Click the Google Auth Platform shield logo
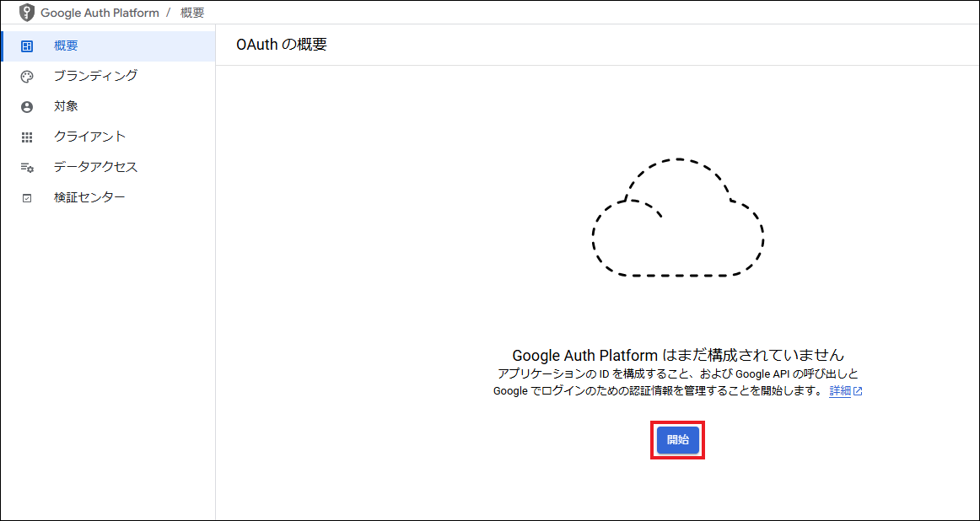This screenshot has height=521, width=980. (x=28, y=13)
